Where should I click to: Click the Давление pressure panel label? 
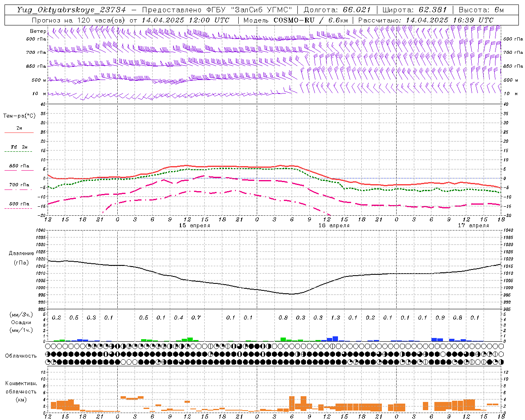click(x=21, y=253)
